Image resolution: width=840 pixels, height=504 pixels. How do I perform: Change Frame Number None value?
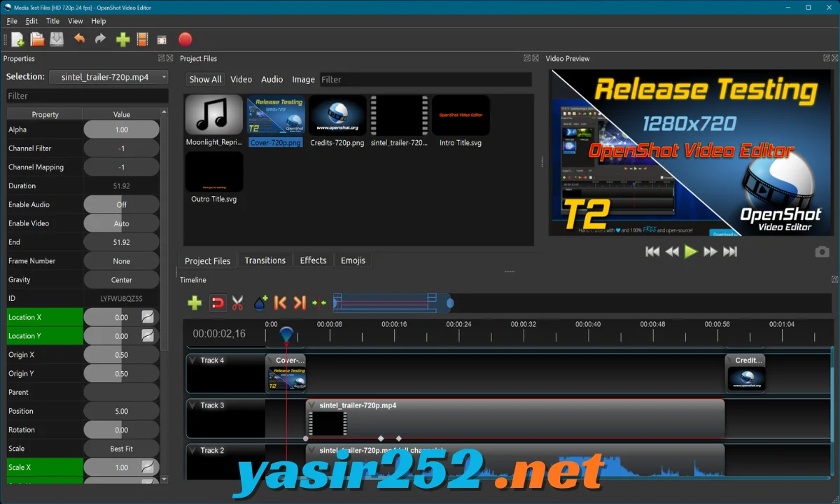pos(122,261)
